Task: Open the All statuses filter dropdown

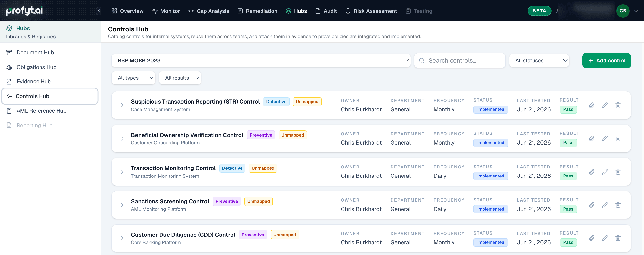Action: (x=539, y=60)
